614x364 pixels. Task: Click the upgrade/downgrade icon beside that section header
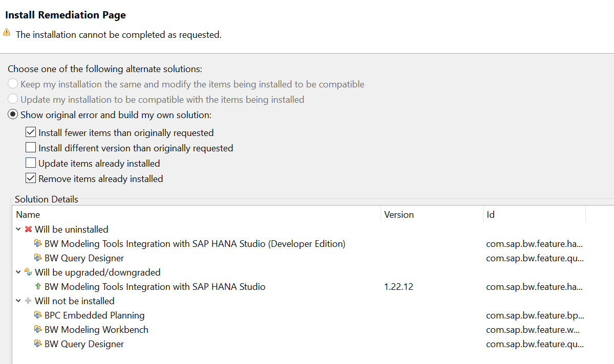tap(28, 272)
